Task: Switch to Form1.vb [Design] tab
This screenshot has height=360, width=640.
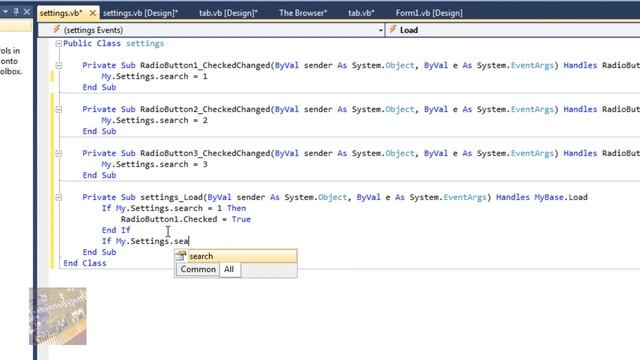Action: coord(429,13)
